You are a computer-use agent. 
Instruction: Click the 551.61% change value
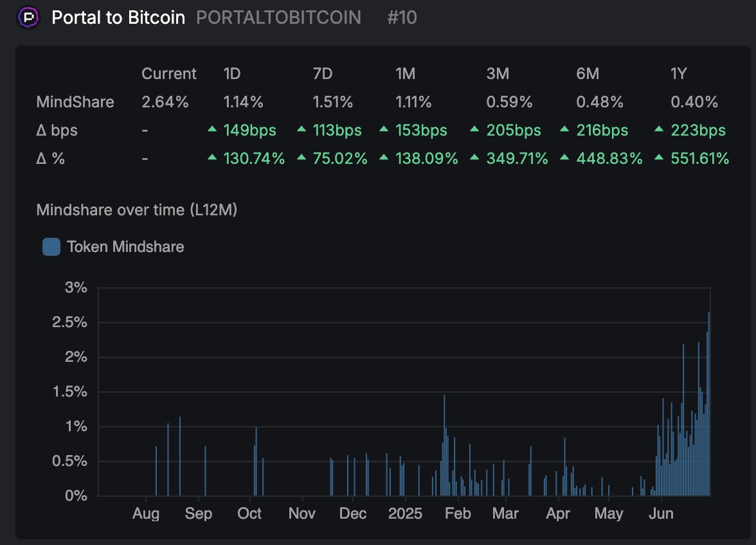pos(699,158)
